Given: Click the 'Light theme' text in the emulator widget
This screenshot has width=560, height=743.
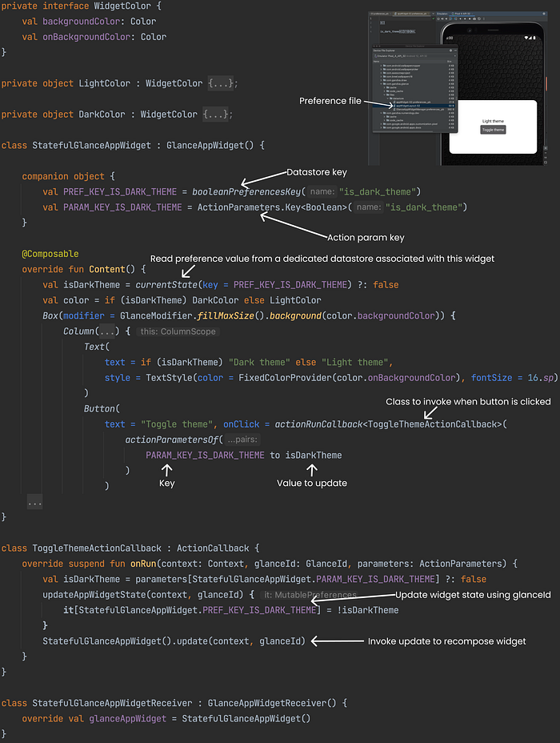Looking at the screenshot, I should [493, 122].
